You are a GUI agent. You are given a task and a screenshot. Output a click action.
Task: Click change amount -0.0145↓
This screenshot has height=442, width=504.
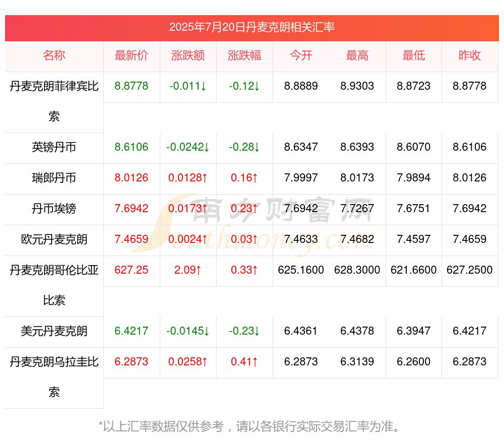[x=188, y=331]
